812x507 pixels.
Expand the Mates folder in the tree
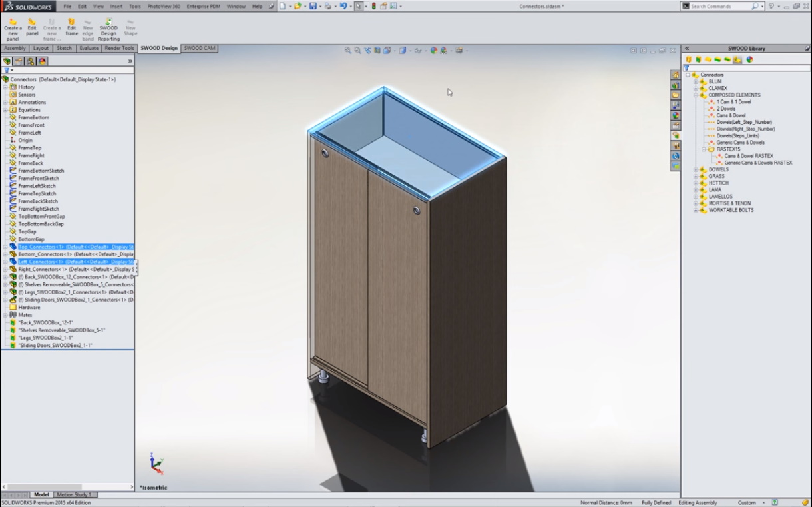pyautogui.click(x=5, y=315)
